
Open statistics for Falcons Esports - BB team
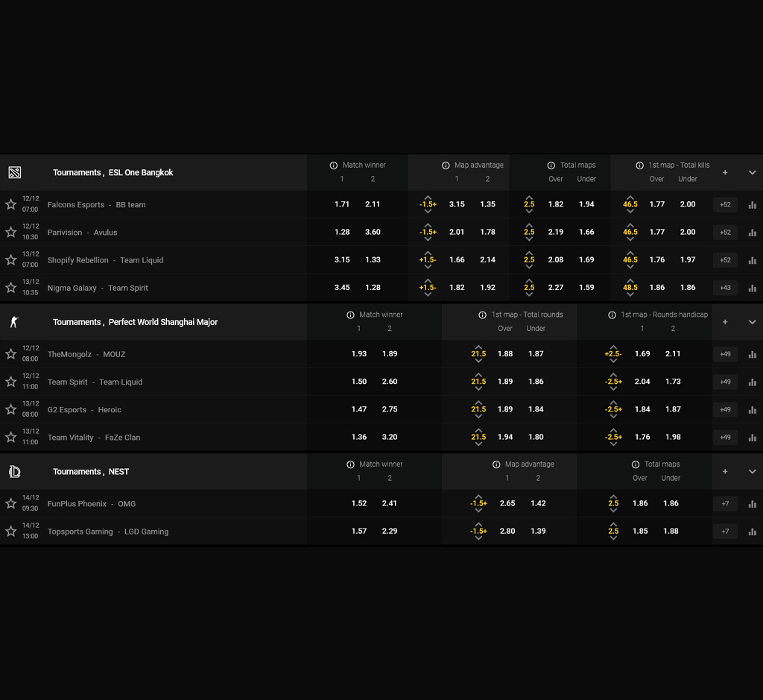753,205
